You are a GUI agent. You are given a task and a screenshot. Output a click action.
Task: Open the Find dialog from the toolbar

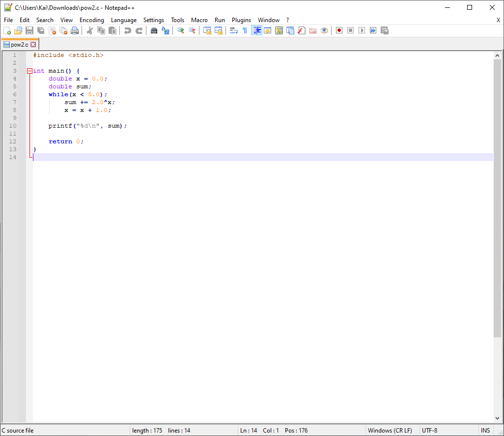(154, 30)
